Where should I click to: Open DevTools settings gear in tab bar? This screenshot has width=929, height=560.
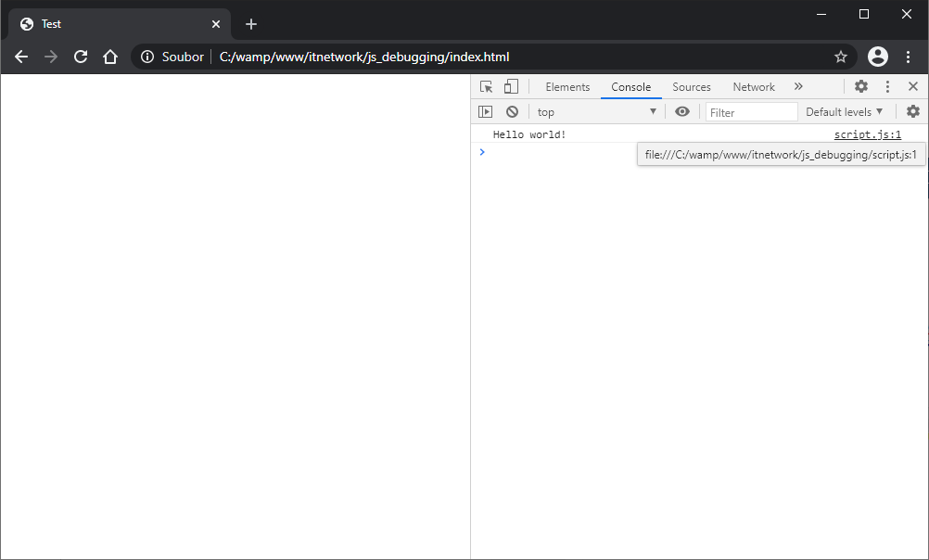[861, 86]
